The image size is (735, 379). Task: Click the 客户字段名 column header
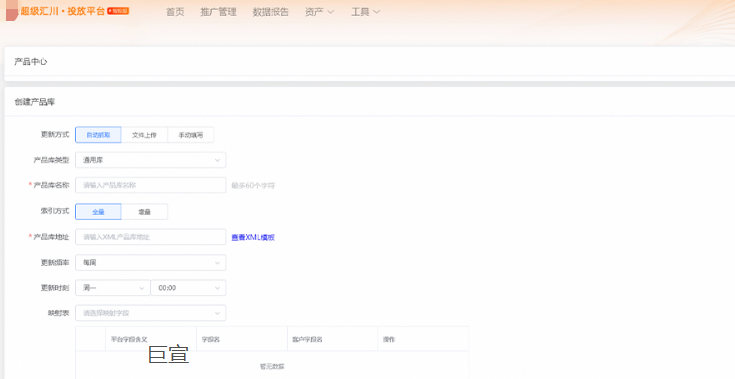click(308, 339)
